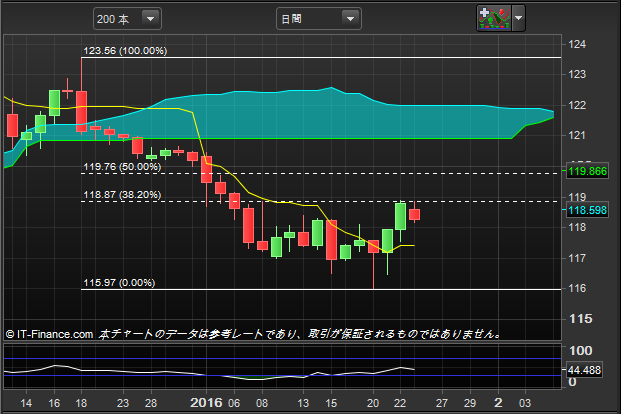Click the 2016 label on time axis

click(206, 403)
